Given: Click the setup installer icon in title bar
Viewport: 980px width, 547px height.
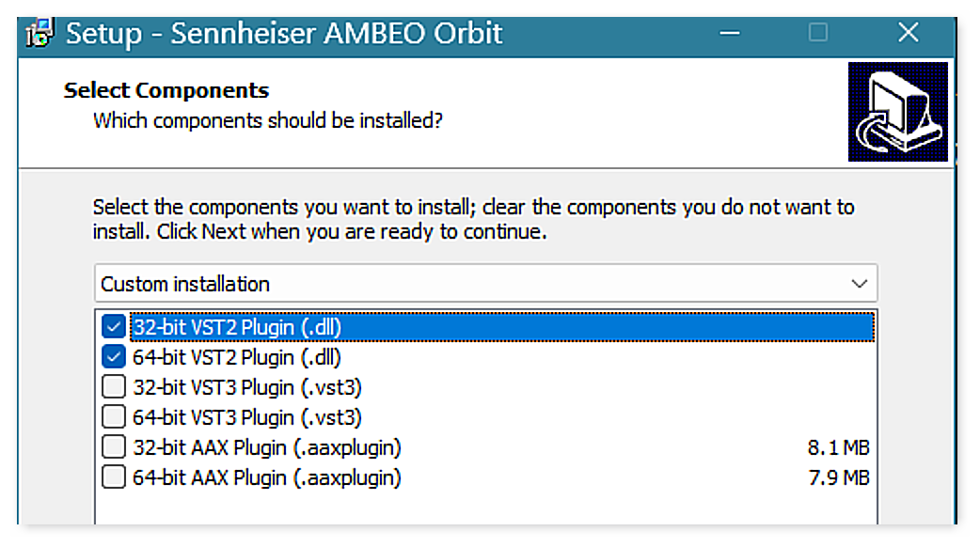Looking at the screenshot, I should click(40, 35).
